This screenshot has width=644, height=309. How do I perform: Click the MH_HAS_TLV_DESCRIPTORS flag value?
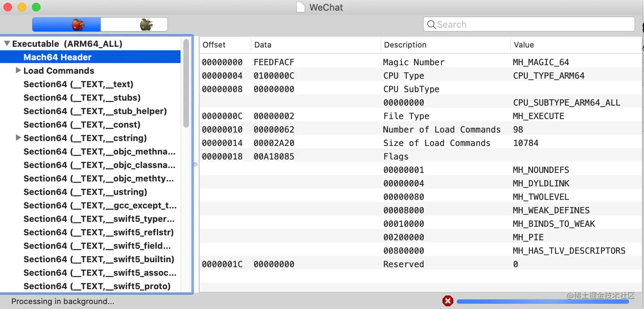coord(569,251)
